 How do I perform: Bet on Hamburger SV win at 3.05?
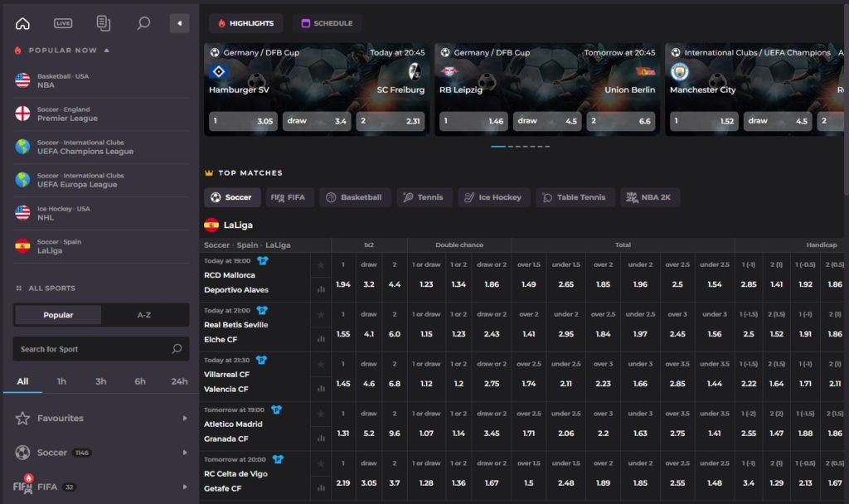pyautogui.click(x=243, y=121)
